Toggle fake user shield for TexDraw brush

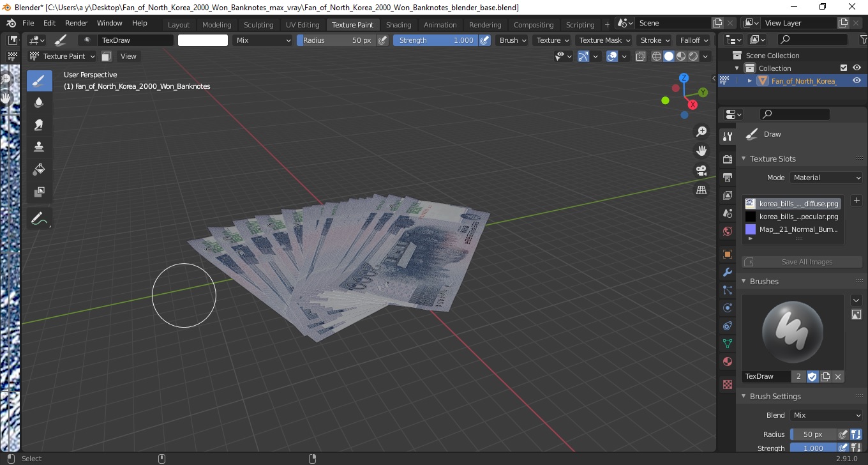pyautogui.click(x=812, y=376)
